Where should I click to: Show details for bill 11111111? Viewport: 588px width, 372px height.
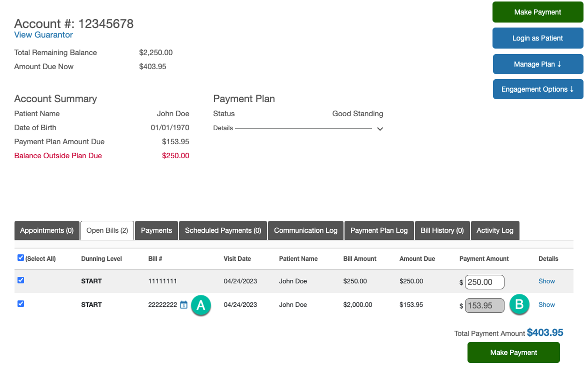click(x=546, y=281)
